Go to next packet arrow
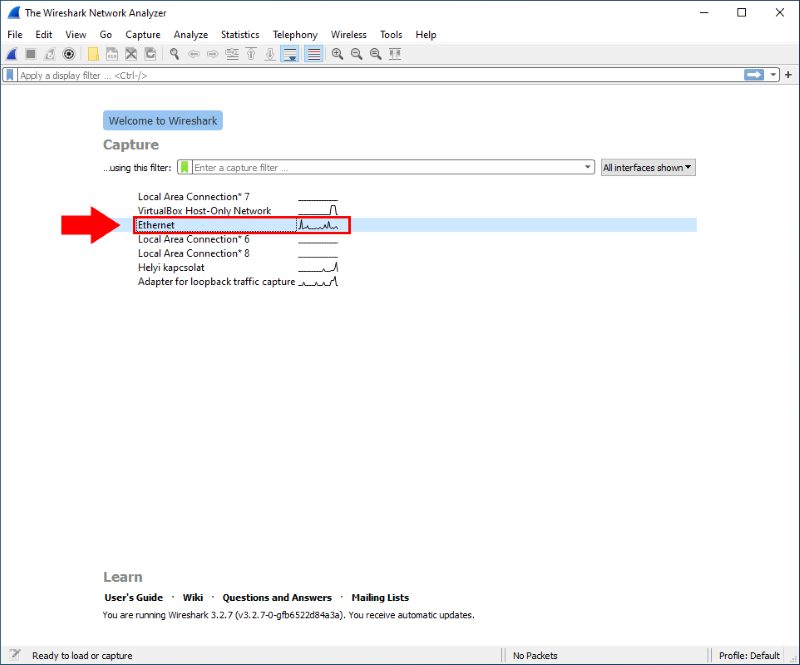800x665 pixels. 213,54
